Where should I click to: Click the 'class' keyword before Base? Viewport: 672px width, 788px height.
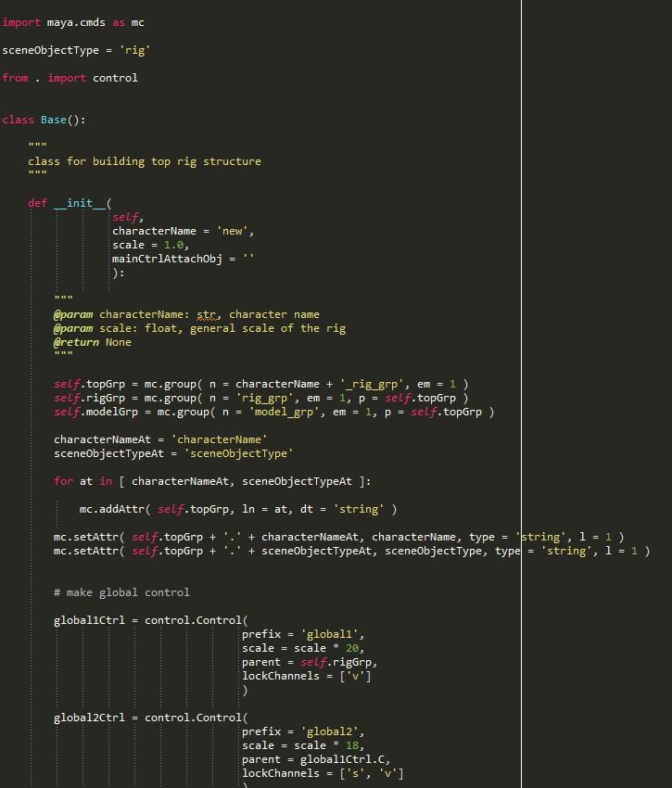coord(19,120)
